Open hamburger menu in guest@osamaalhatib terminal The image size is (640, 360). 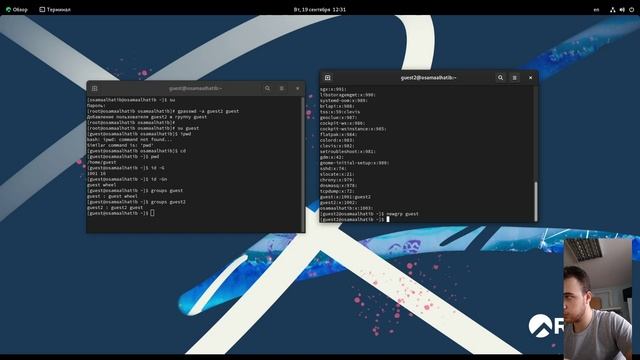pyautogui.click(x=282, y=88)
